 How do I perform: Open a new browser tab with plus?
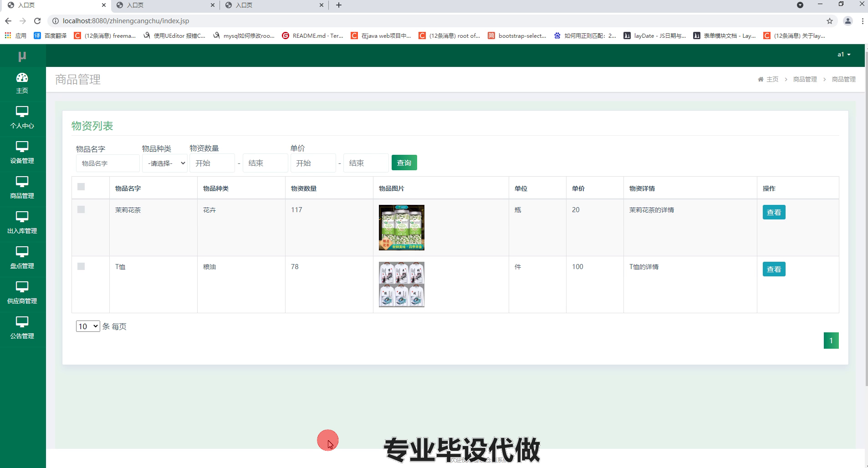338,5
